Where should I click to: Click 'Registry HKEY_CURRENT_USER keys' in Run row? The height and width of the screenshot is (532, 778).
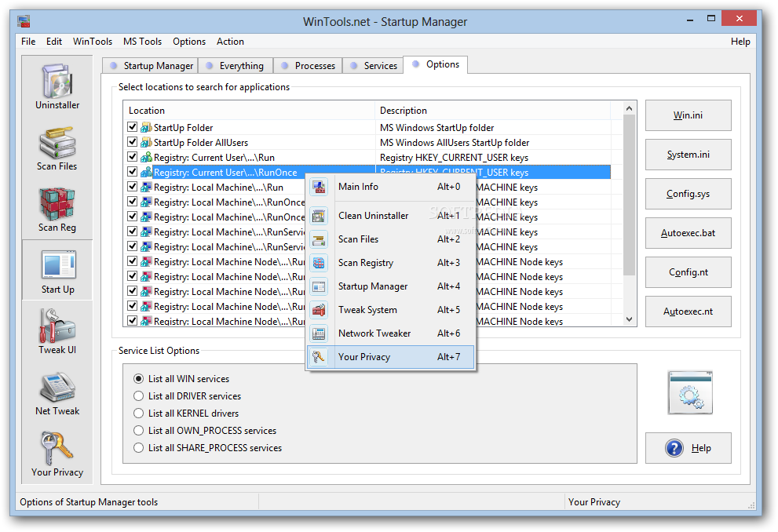coord(454,158)
